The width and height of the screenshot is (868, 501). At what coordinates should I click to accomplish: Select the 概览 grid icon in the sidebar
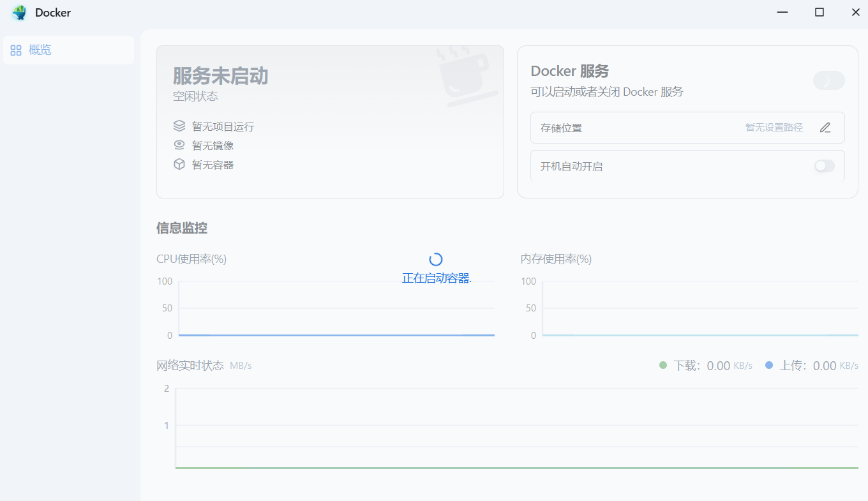(16, 50)
